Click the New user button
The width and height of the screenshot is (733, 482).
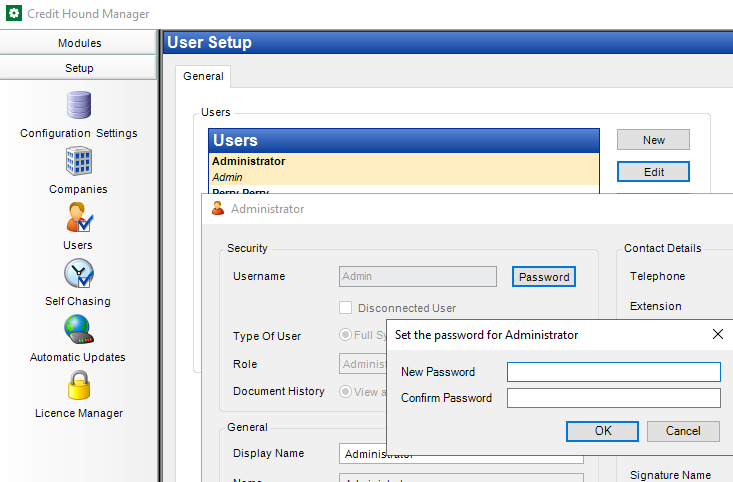coord(653,140)
